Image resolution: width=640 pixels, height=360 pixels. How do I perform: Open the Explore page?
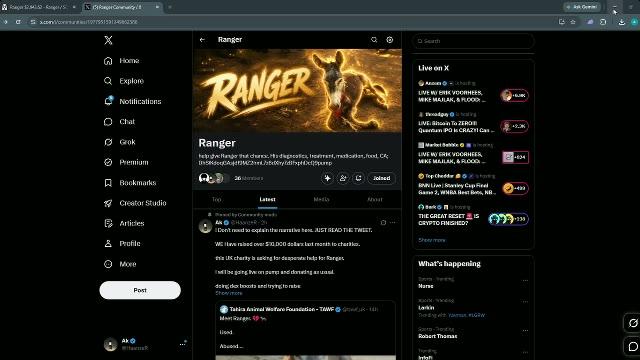click(x=124, y=81)
